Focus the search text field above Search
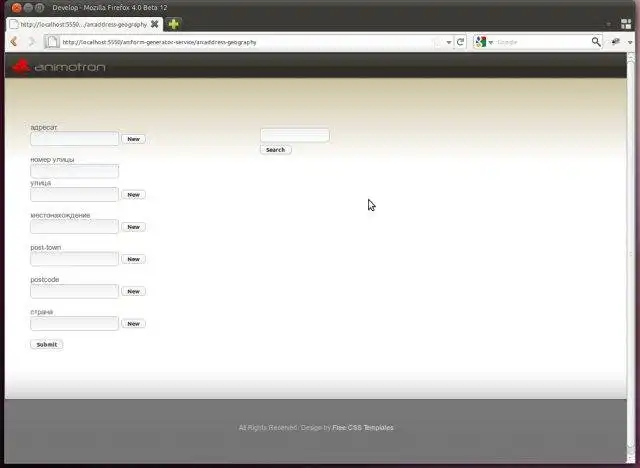 [x=295, y=135]
